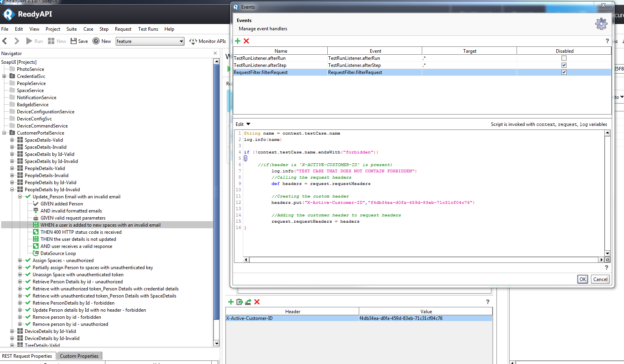Image resolution: width=624 pixels, height=364 pixels.
Task: Toggle Disabled checkbox for RequestFilter.filterRequest
Action: tap(564, 72)
